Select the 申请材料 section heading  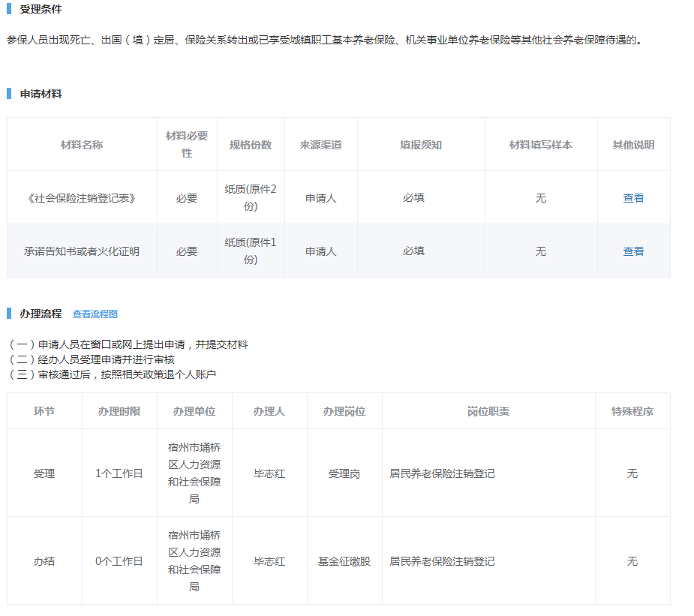coord(41,94)
